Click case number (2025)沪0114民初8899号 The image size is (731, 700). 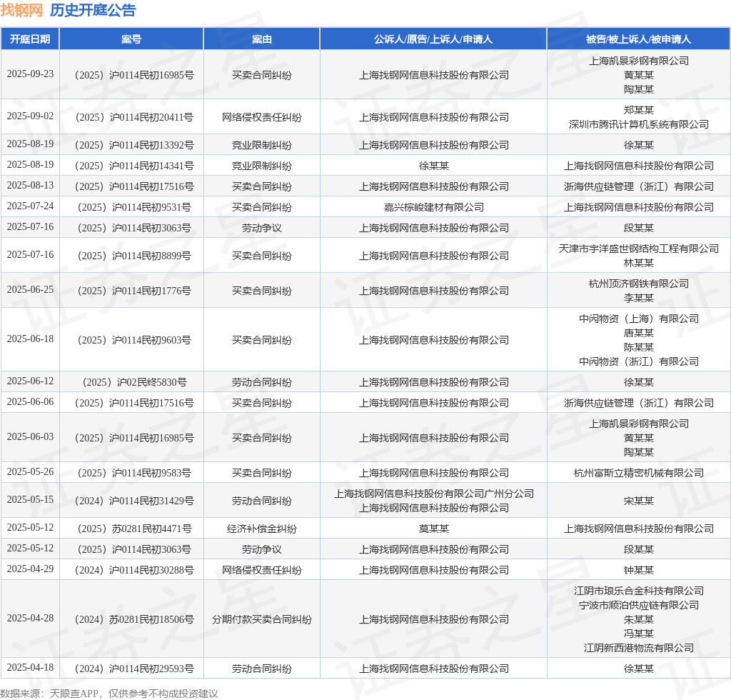click(x=134, y=256)
